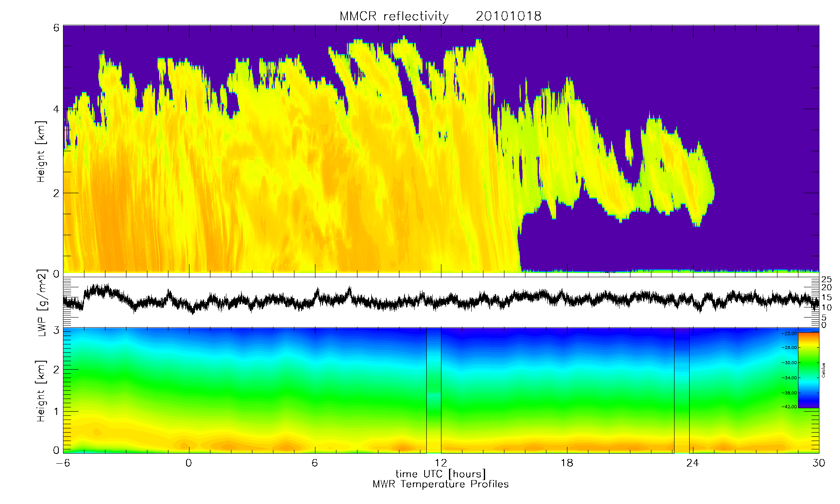
Task: Click the "Celsius" label beside the colorbar
Action: (823, 370)
